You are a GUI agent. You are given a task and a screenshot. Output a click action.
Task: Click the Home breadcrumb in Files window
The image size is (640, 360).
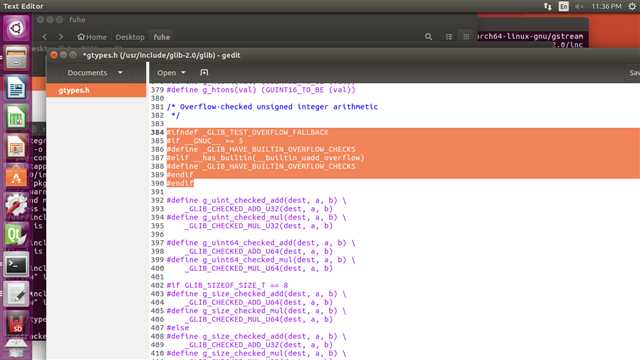coord(92,37)
